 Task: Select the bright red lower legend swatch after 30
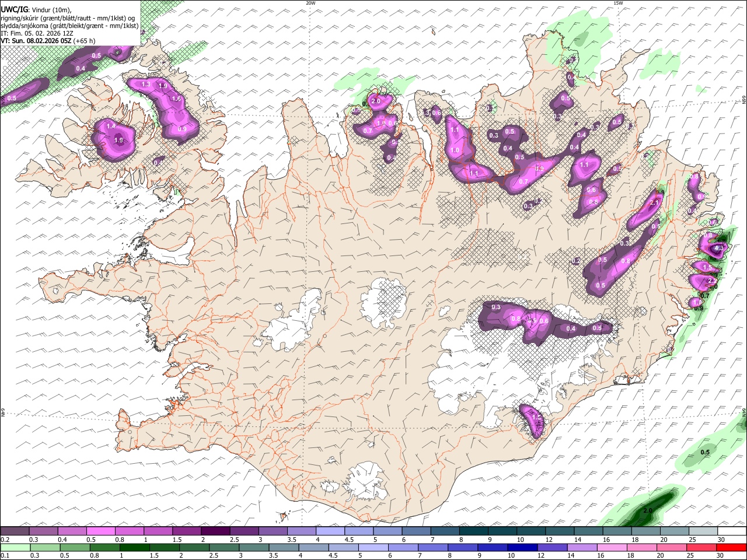tap(732, 547)
